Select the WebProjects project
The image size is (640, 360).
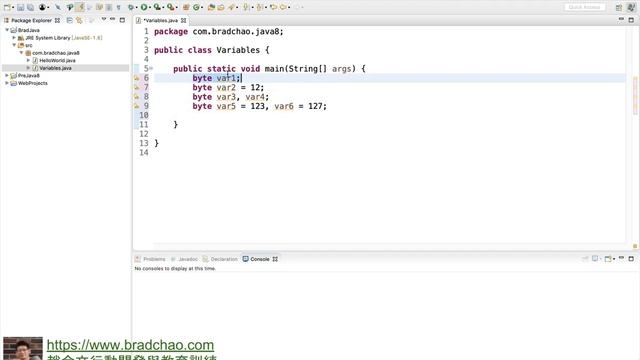point(33,83)
